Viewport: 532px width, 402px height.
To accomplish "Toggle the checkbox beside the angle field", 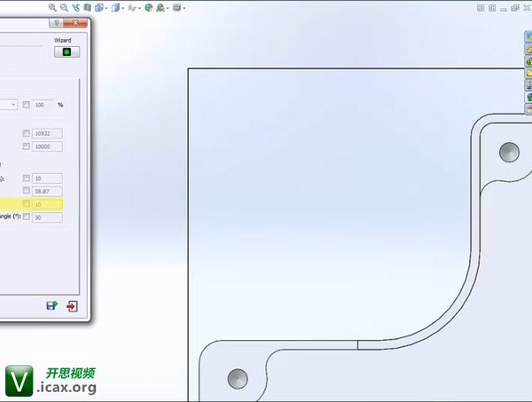I will [x=26, y=216].
